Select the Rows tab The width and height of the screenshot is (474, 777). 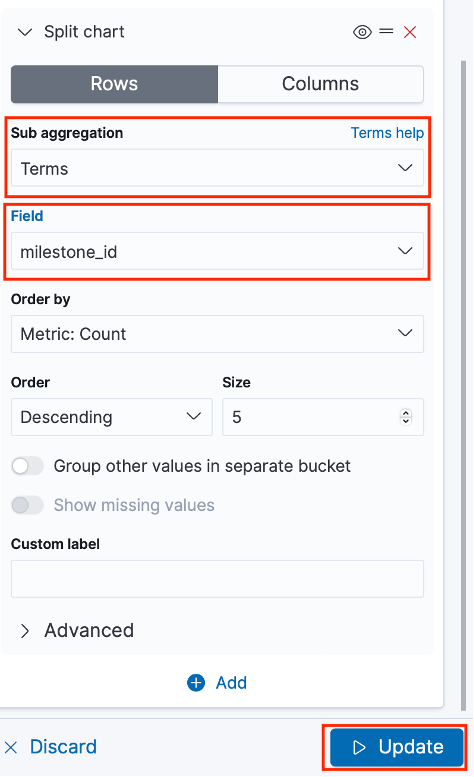tap(114, 84)
